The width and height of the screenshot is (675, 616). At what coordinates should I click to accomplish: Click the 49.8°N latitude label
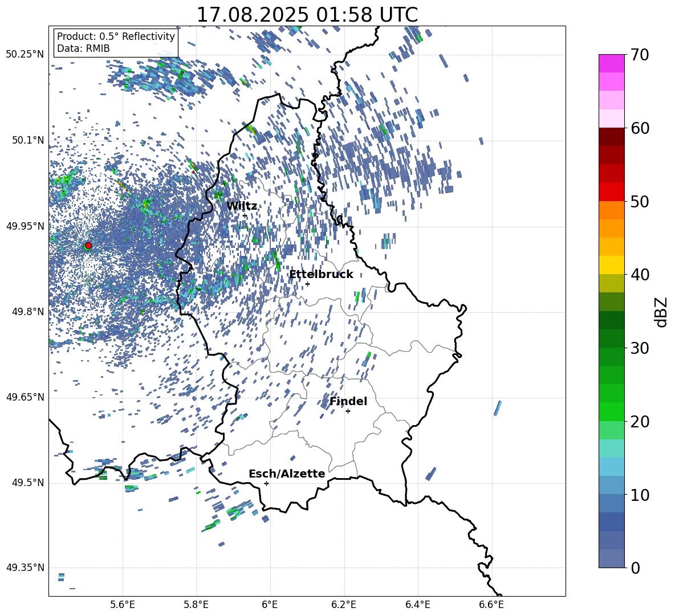[x=28, y=312]
